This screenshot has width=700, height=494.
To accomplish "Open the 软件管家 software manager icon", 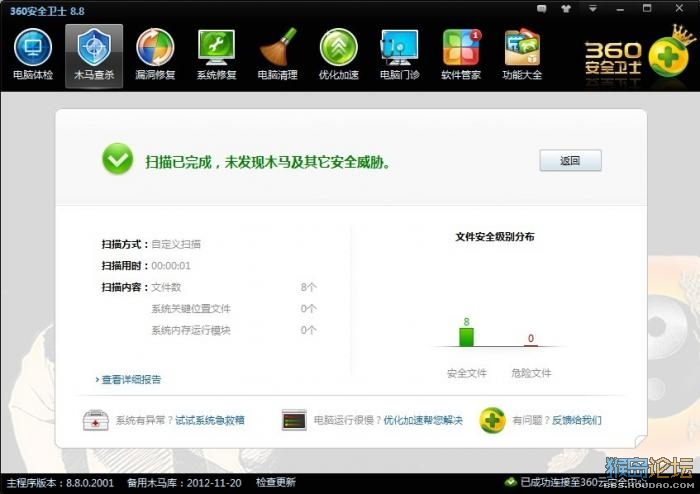I will click(461, 54).
